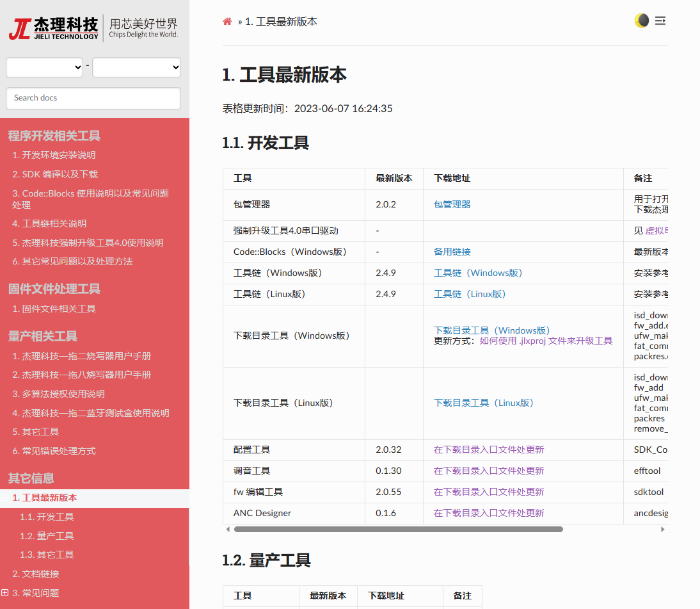Click the Search docs input field
Screen dimensions: 700x609
[93, 98]
